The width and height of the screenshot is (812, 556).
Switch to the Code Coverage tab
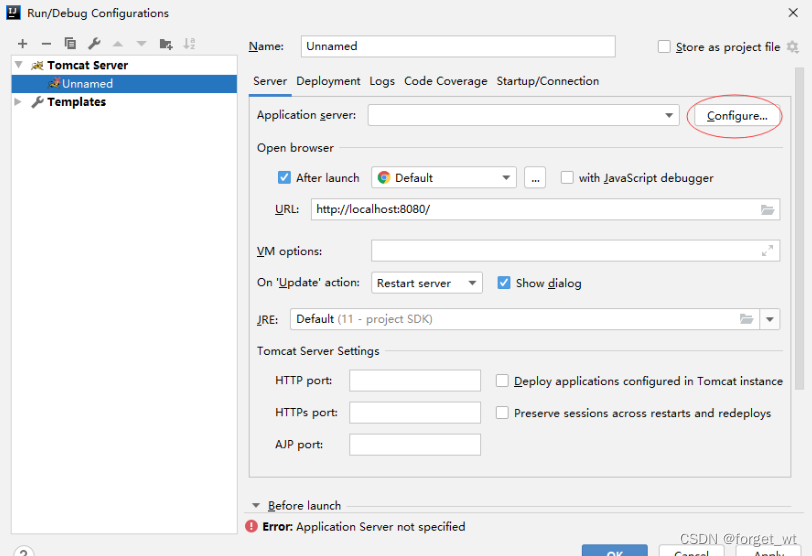coord(445,81)
